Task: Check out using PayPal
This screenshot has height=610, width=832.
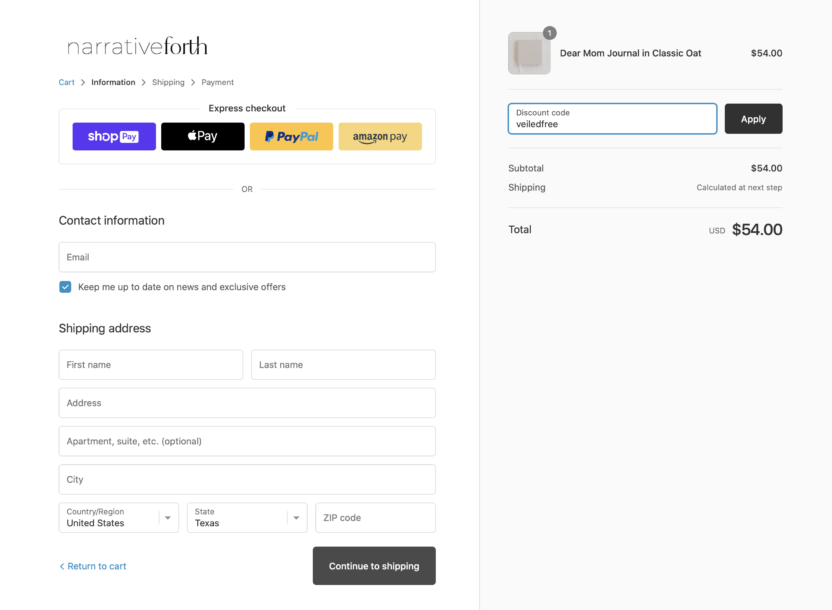Action: point(291,136)
